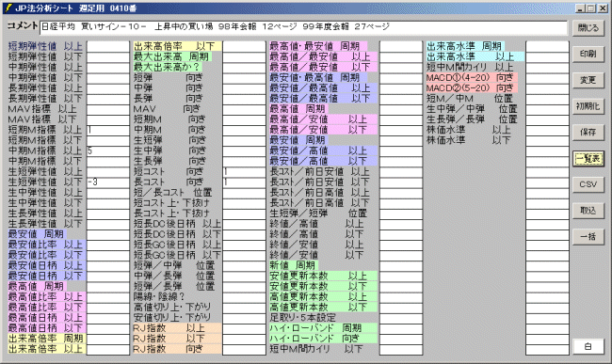Select the MAV 向き input field

pyautogui.click(x=245, y=109)
